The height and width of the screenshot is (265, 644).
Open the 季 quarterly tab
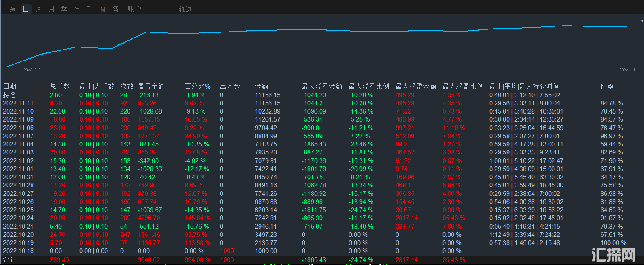64,9
